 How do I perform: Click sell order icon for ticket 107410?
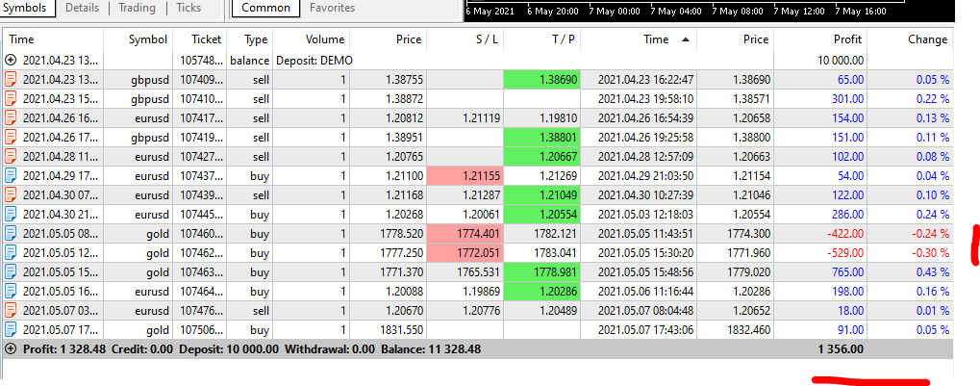click(10, 99)
